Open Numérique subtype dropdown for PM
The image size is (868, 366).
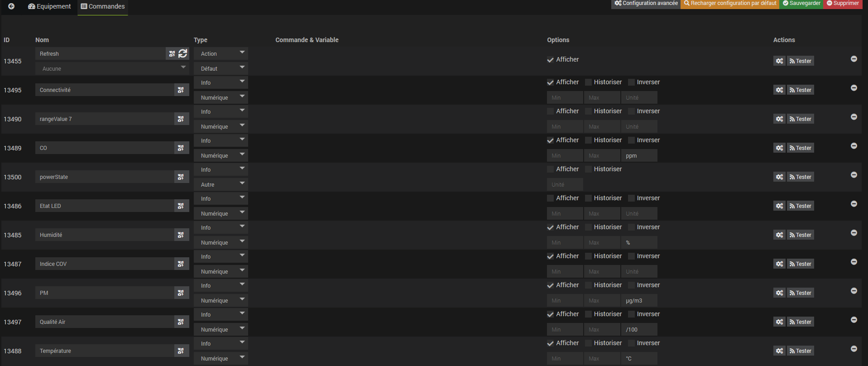click(x=221, y=300)
